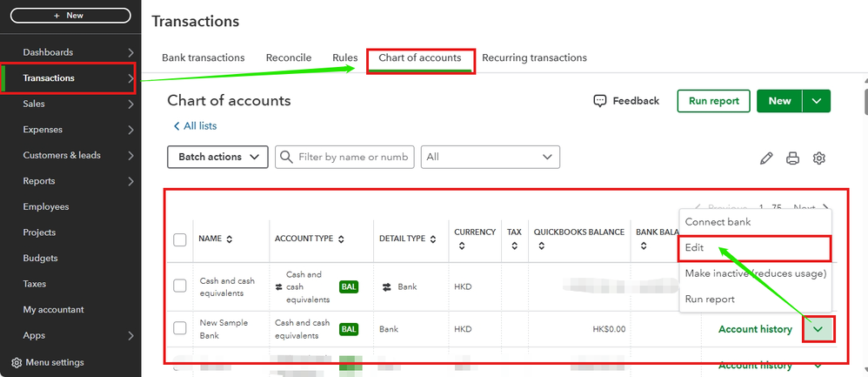Choose Make inactive from the row menu
Image resolution: width=868 pixels, height=377 pixels.
click(756, 273)
